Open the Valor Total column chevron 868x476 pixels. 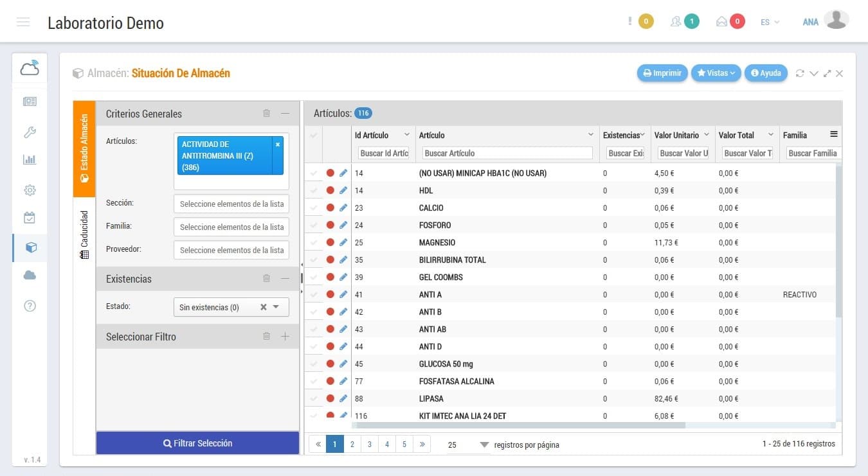coord(770,135)
